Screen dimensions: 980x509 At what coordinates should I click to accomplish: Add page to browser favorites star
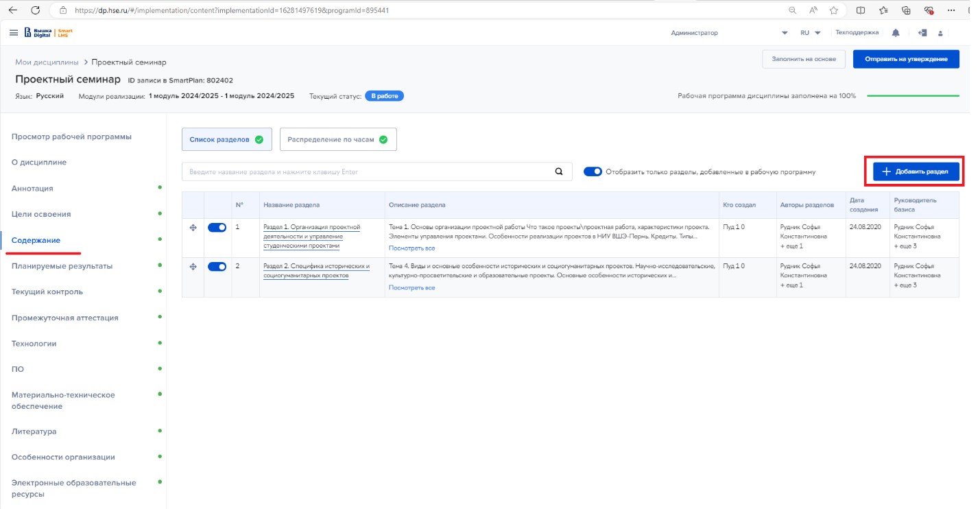pos(834,10)
